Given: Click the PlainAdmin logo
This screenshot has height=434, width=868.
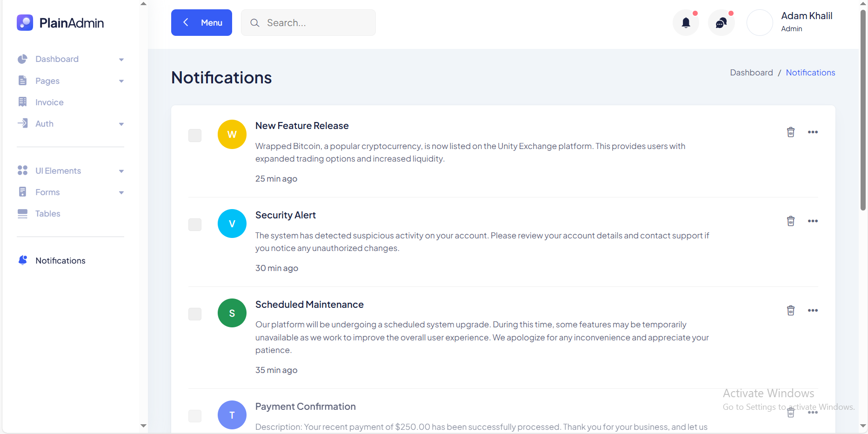Looking at the screenshot, I should coord(60,23).
